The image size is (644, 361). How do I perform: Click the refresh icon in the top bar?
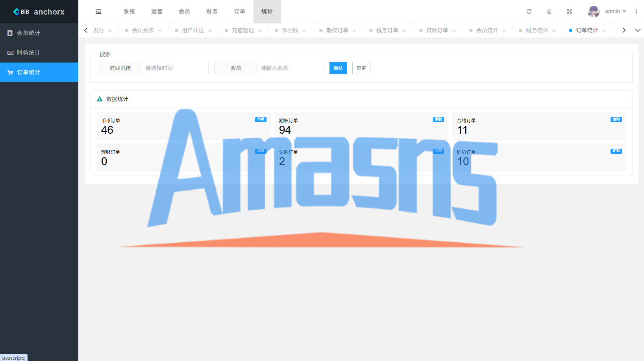click(529, 12)
